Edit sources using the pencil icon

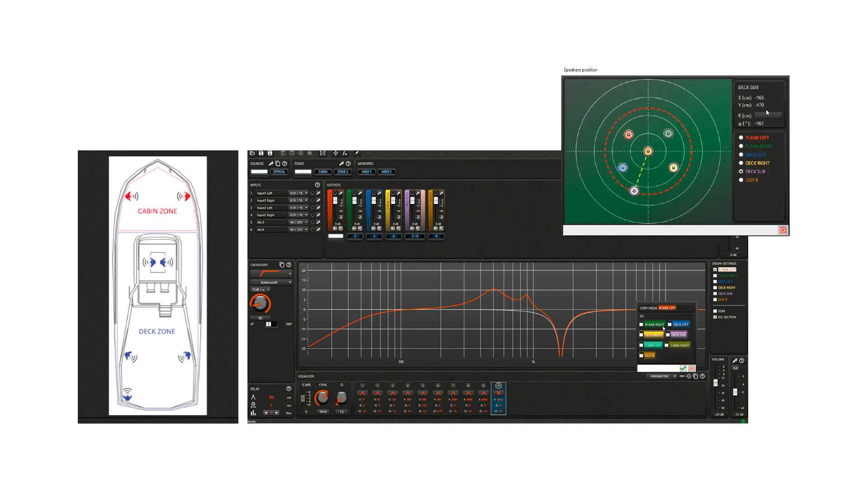point(270,164)
